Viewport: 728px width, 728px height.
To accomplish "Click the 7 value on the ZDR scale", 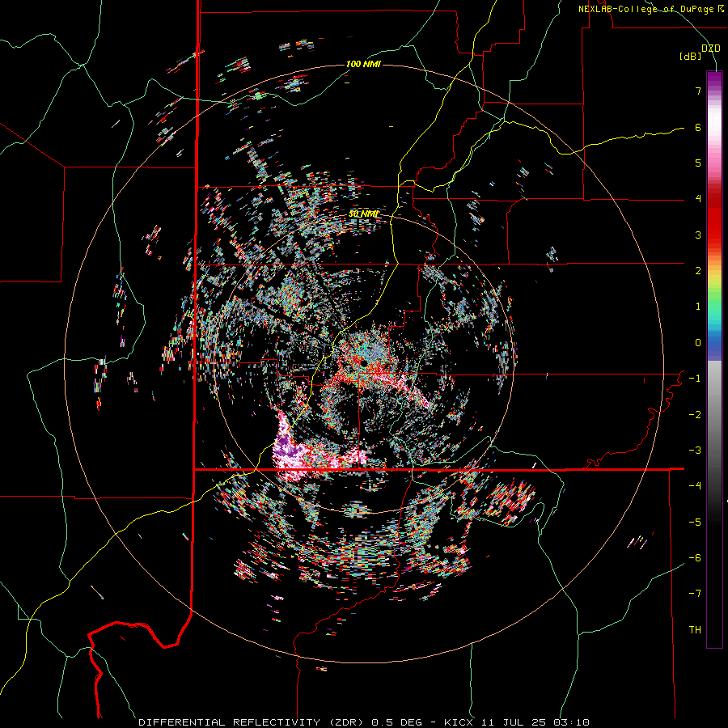I will point(698,91).
